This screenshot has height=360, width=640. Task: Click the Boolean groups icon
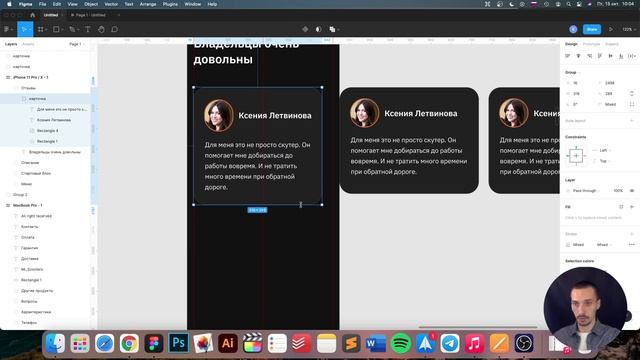tap(332, 29)
